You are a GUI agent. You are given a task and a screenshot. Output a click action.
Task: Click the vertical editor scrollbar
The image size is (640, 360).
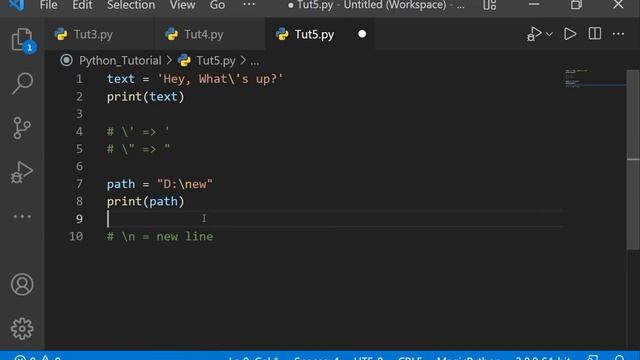coord(633,160)
